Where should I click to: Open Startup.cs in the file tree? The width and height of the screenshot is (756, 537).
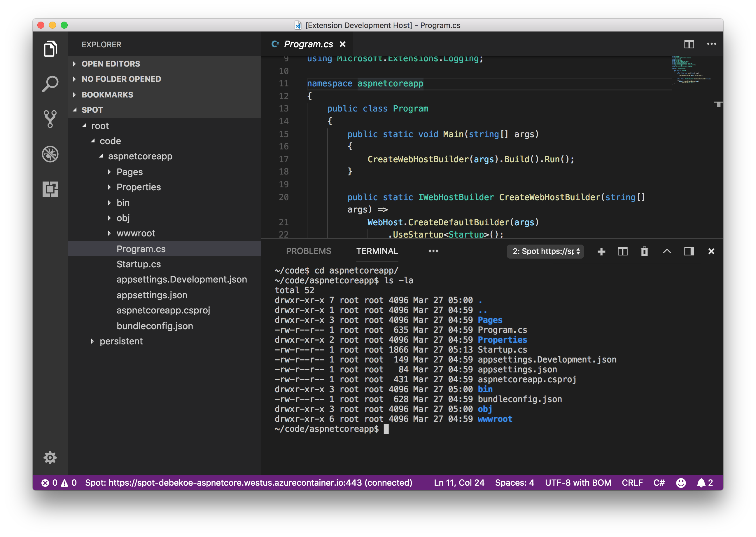[139, 264]
